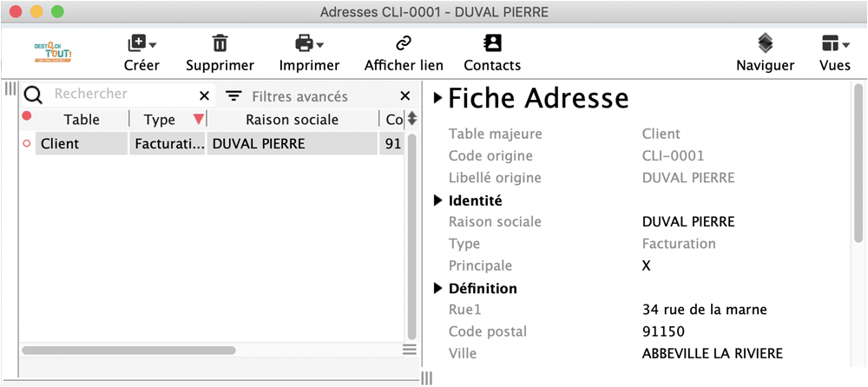The image size is (868, 387).
Task: Click the Code postal value 91150
Action: pos(663,332)
